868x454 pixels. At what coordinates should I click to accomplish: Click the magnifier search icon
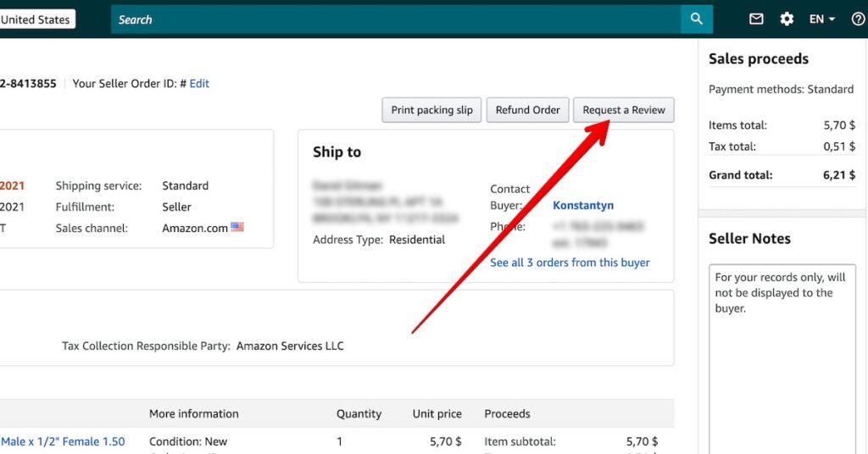tap(697, 19)
